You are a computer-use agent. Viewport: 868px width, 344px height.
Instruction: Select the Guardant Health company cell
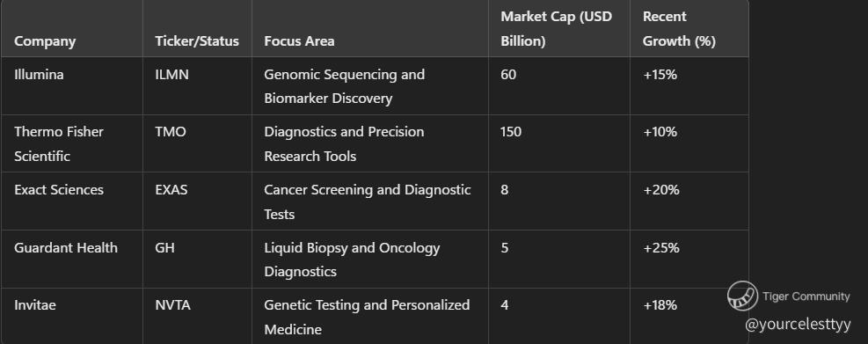(x=66, y=247)
